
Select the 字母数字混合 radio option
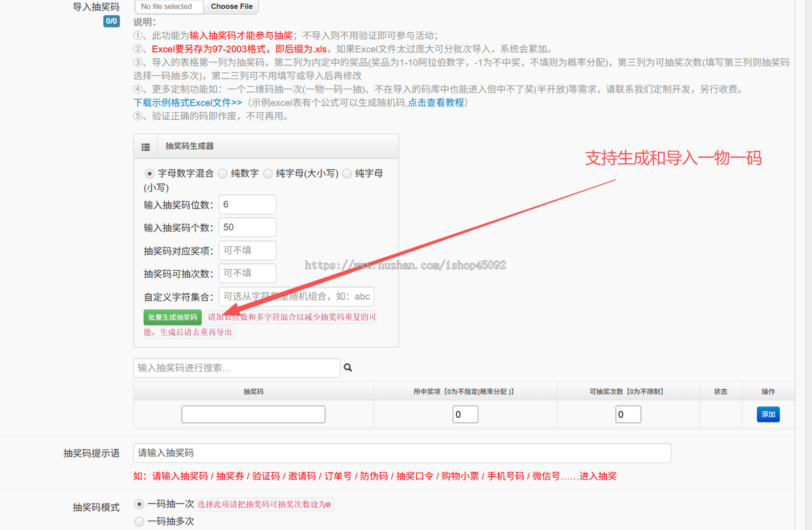tap(150, 173)
